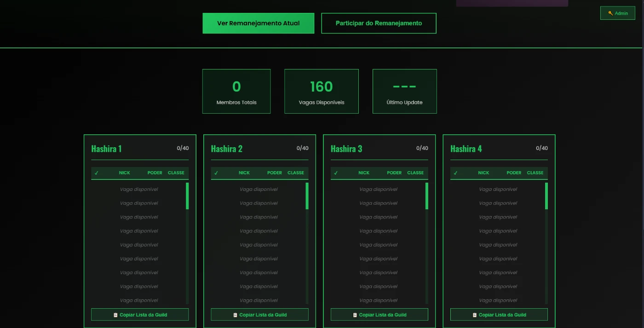Sort Hashira 3 table by CLASSE column
The width and height of the screenshot is (644, 328).
point(415,173)
